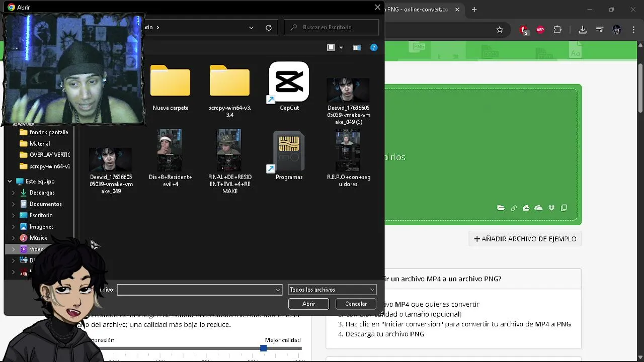Open the Chrome extensions puzzle icon
Viewport: 644px width, 362px height.
[557, 30]
